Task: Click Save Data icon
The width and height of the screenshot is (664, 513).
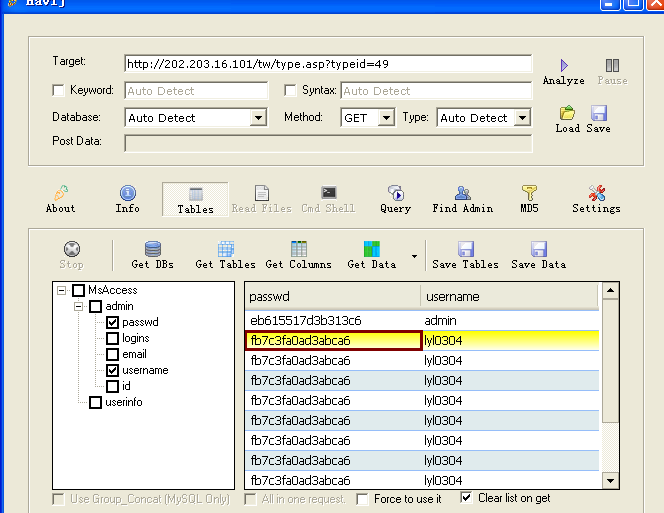Action: click(x=539, y=249)
